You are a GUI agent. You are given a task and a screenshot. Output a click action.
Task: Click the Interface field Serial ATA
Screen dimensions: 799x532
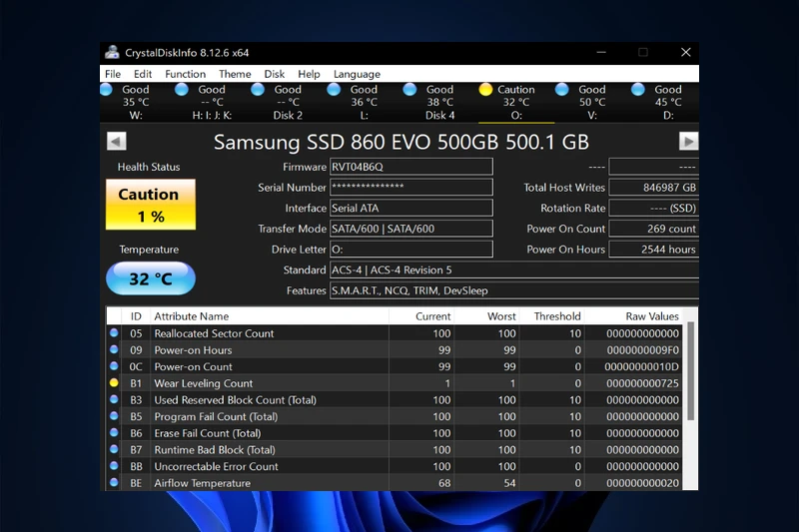(x=411, y=208)
